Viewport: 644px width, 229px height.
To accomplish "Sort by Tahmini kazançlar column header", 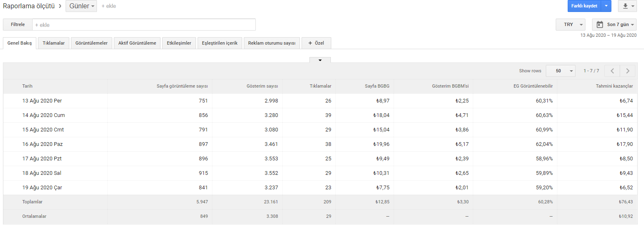I will coord(614,86).
